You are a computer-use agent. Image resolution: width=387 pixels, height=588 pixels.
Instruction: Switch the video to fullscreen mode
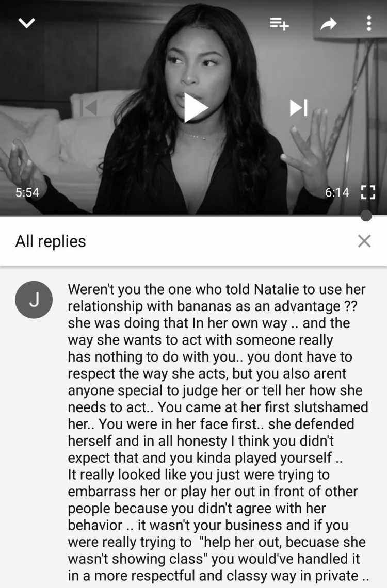coord(368,192)
